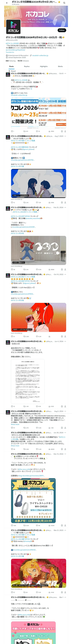Select the Media tab

(x=60, y=67)
